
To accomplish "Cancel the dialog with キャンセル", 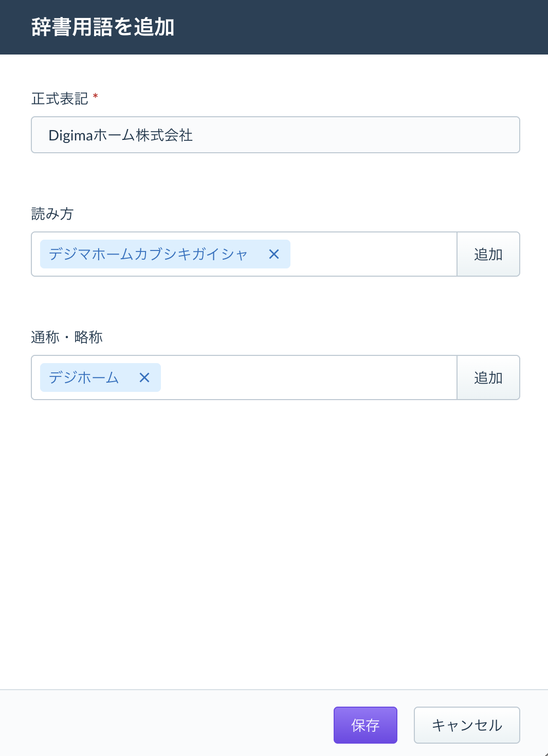I will pos(467,725).
